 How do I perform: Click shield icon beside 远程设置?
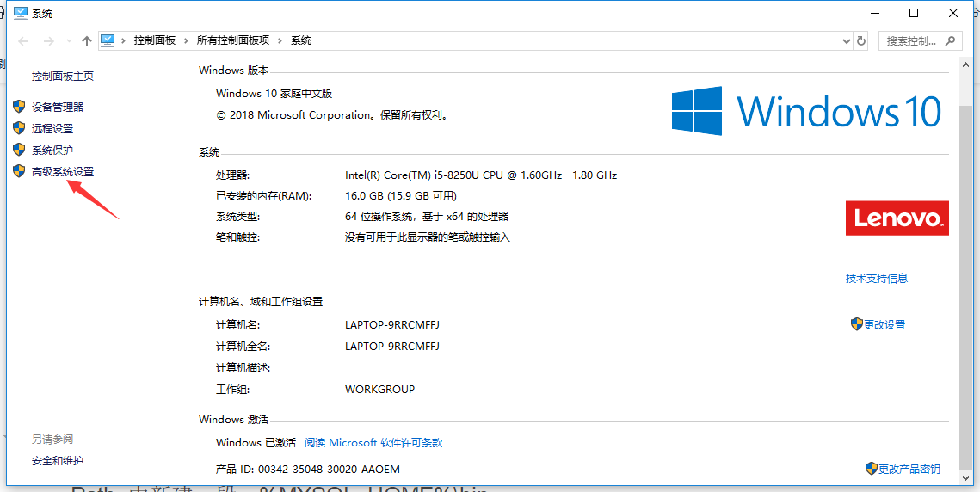tap(19, 128)
